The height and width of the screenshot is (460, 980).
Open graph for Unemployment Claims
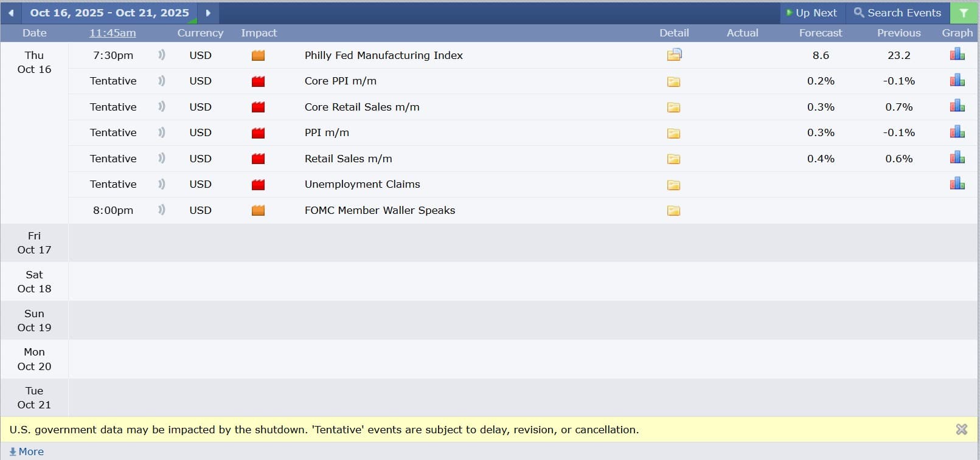point(957,184)
